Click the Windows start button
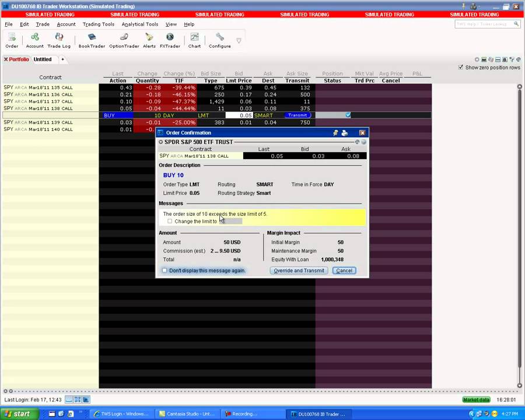 19,414
